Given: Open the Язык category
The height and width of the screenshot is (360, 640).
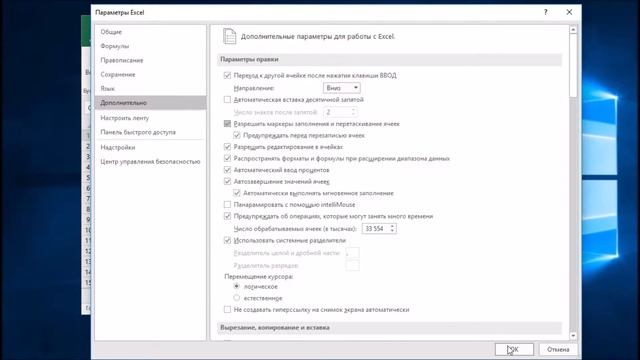Looking at the screenshot, I should pos(107,89).
